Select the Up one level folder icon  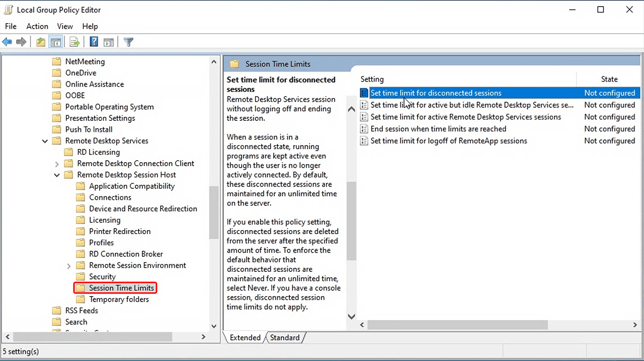tap(40, 42)
